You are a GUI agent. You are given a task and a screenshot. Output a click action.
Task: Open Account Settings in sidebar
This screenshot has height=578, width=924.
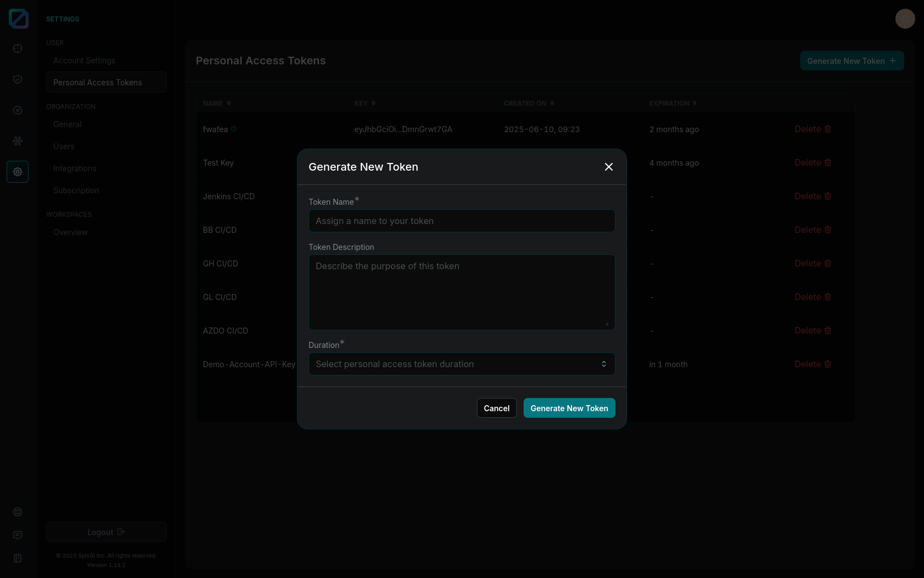84,61
